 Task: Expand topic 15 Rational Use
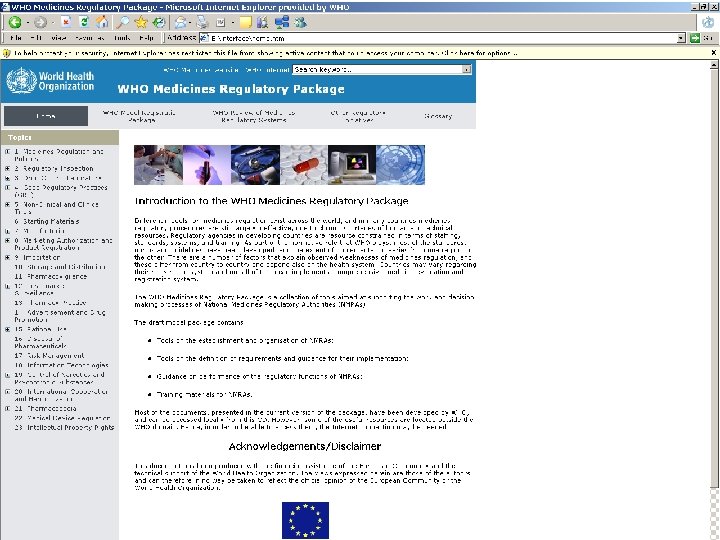click(x=7, y=329)
